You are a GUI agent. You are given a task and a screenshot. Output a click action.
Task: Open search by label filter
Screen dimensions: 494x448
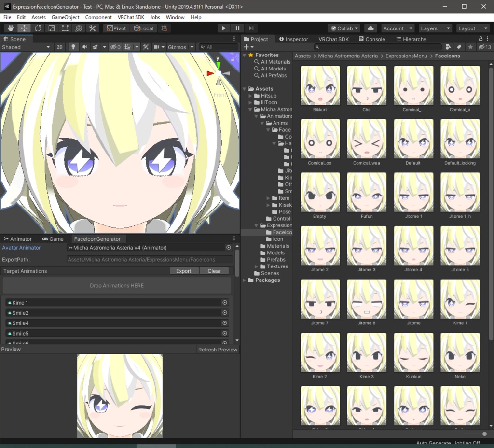(459, 47)
